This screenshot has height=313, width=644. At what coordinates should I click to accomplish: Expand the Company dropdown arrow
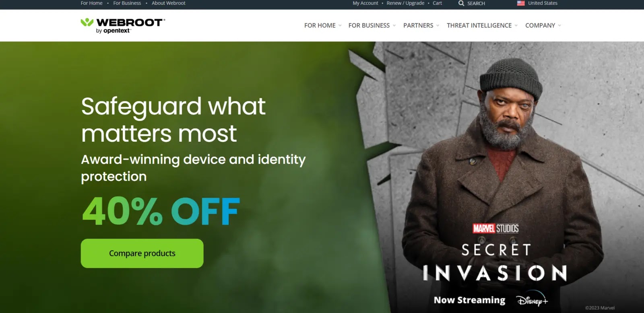coord(559,25)
